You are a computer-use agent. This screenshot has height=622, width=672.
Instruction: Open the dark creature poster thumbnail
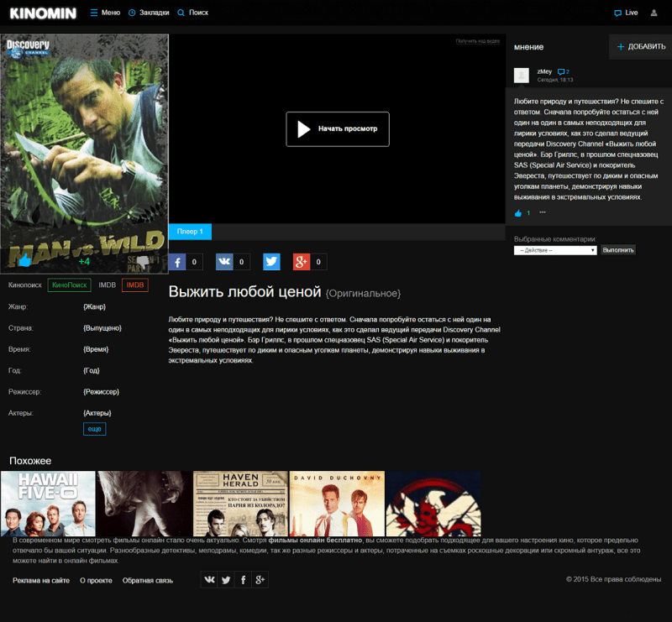pos(144,504)
